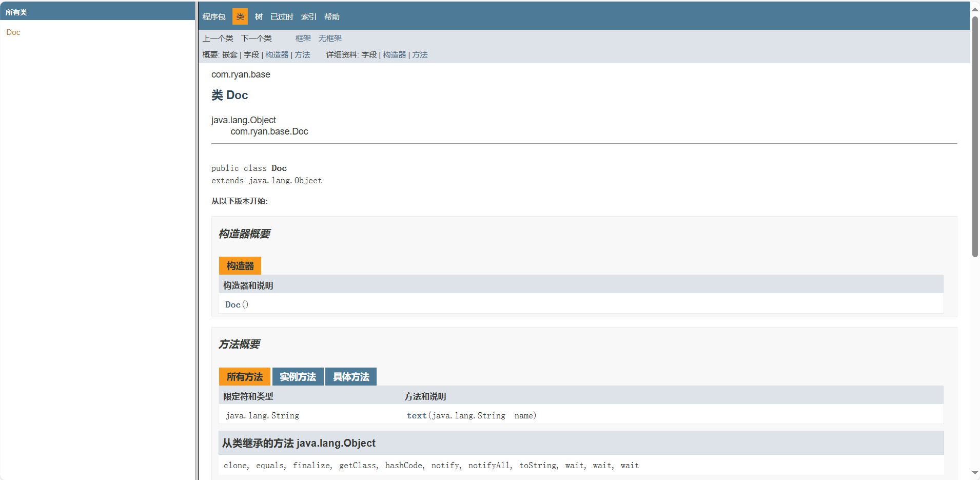Open the Doc class link in left frame
The height and width of the screenshot is (480, 980).
[x=13, y=32]
